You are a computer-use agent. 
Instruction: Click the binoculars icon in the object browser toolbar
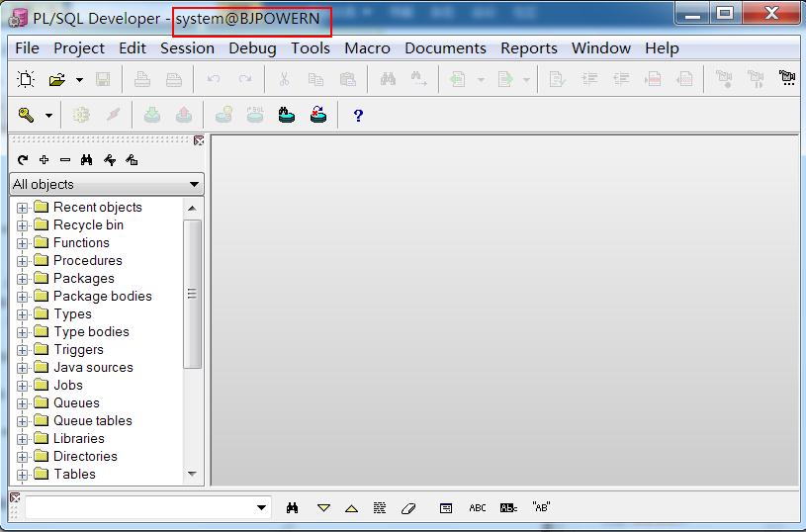click(86, 160)
